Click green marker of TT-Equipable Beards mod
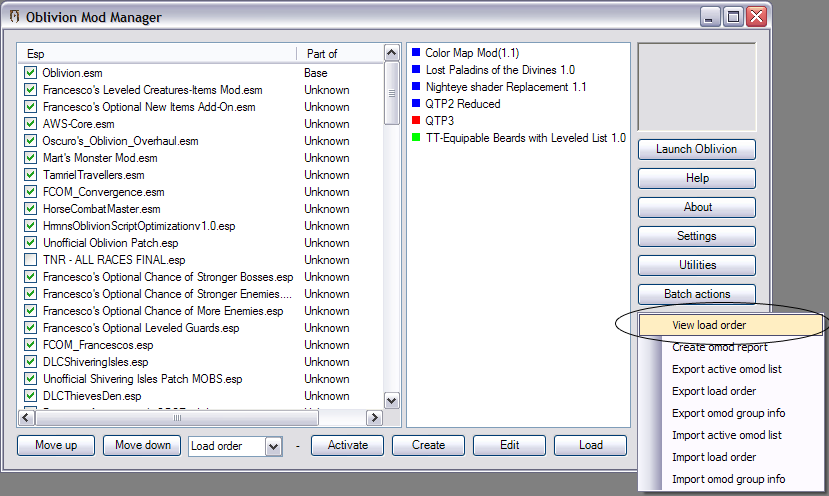 pyautogui.click(x=416, y=137)
